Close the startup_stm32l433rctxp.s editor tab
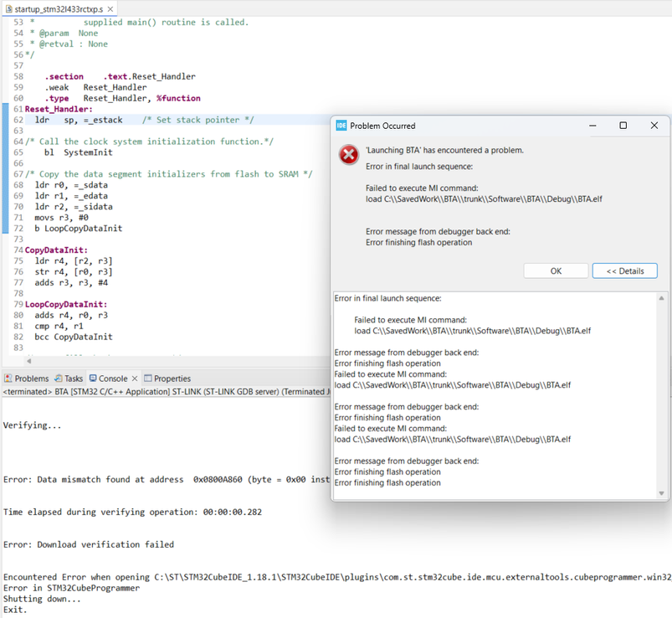672x618 pixels. point(110,9)
